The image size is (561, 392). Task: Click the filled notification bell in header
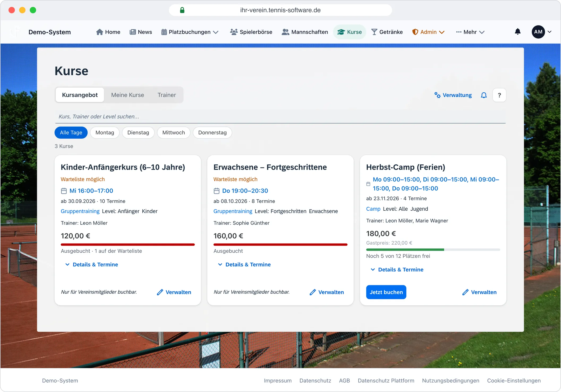(x=518, y=32)
